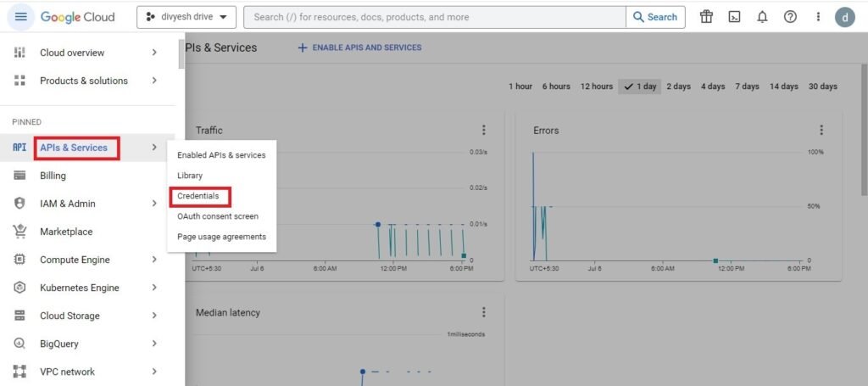Open Median latency chart options menu
This screenshot has width=868, height=386.
click(x=484, y=312)
